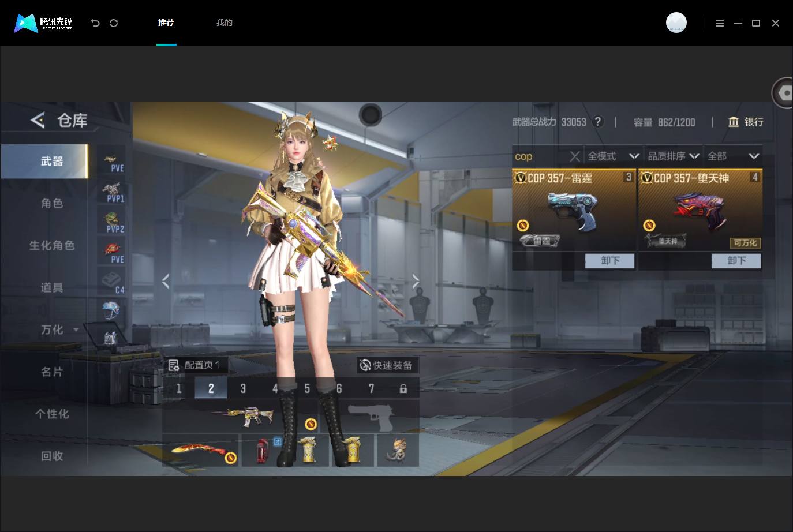Screen dimensions: 793x532
Task: Open the 全模式 mode filter dropdown
Action: (614, 156)
